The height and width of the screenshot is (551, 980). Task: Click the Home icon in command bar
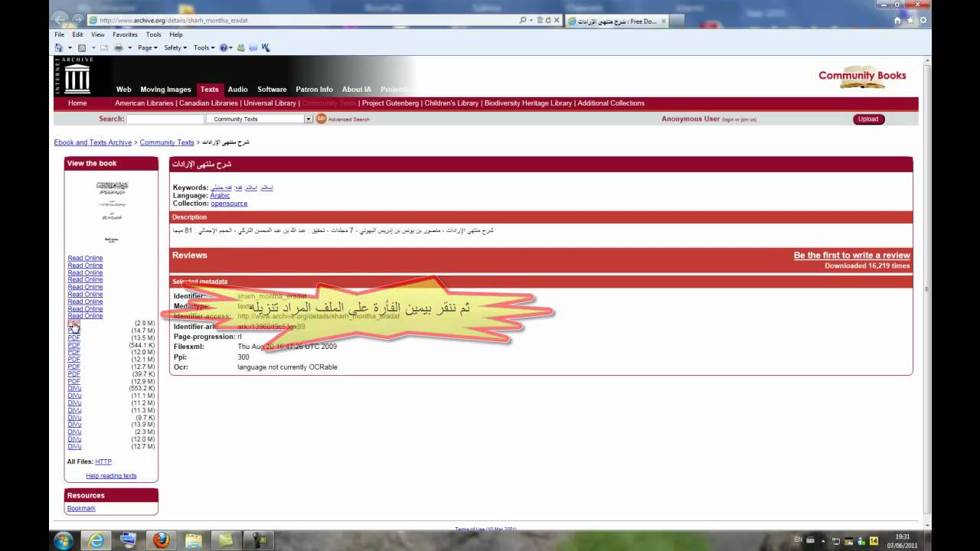point(58,47)
